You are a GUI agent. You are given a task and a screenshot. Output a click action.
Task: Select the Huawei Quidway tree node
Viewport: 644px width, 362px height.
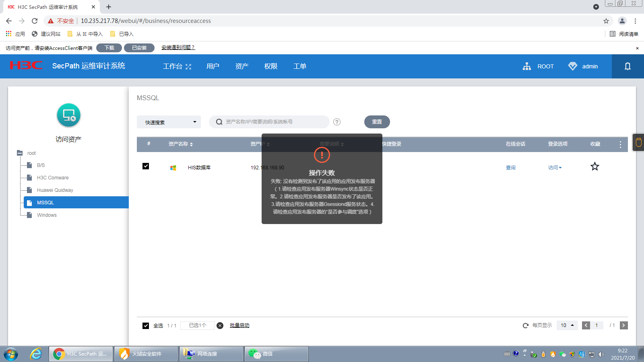click(55, 190)
